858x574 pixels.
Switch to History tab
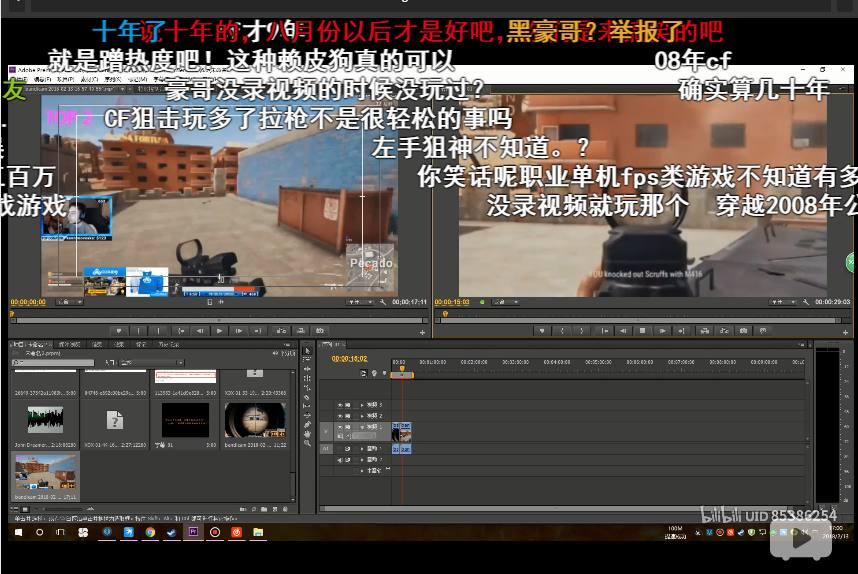169,344
